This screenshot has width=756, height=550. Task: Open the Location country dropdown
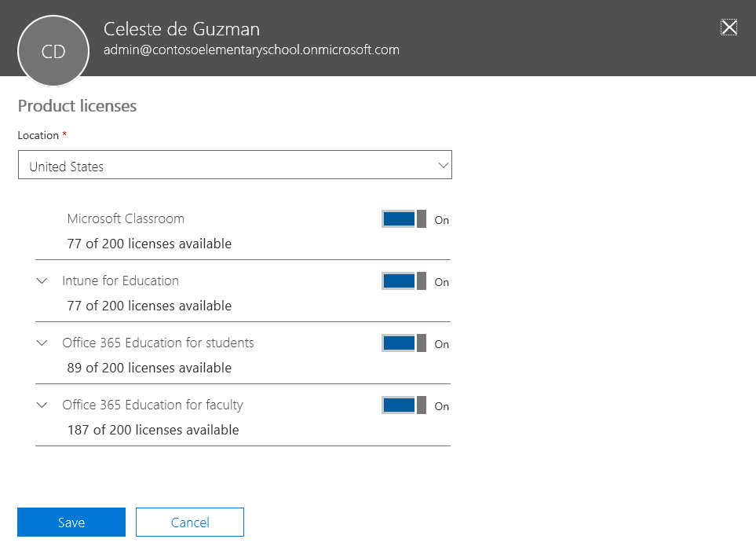pos(235,165)
